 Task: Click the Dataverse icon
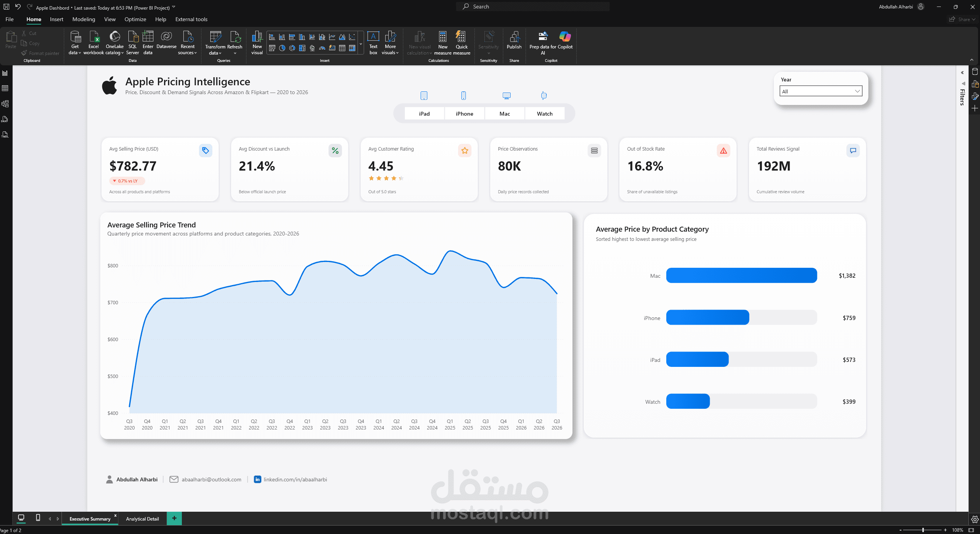point(166,40)
